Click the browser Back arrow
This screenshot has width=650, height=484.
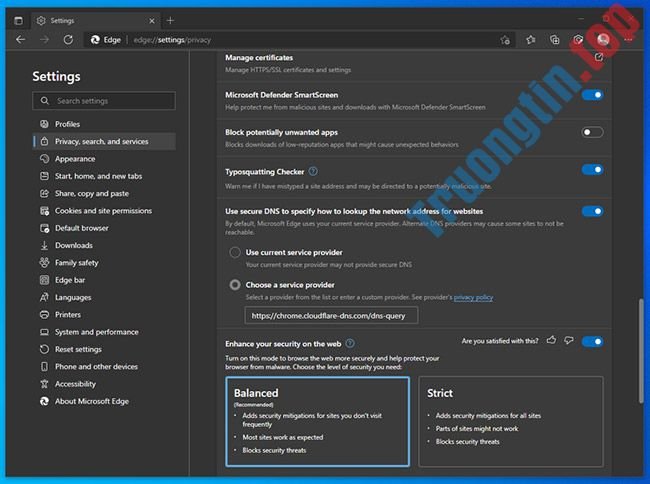(x=20, y=40)
